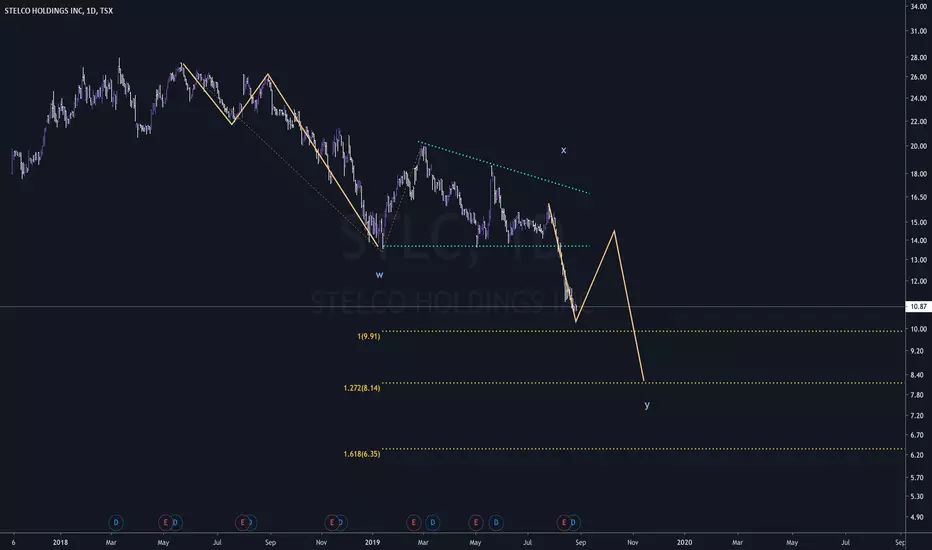The width and height of the screenshot is (932, 550).
Task: Open the earnings marker at May 2019
Action: pyautogui.click(x=475, y=523)
